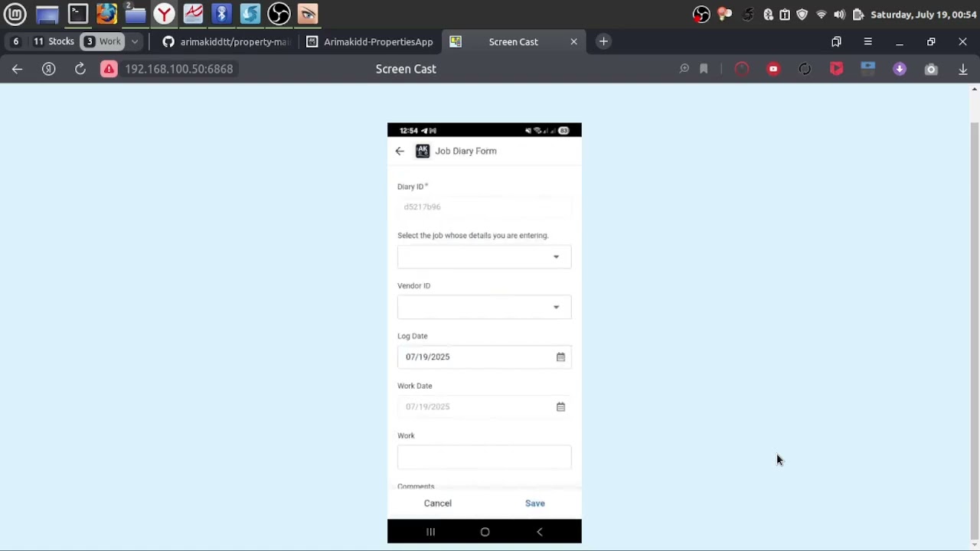The width and height of the screenshot is (980, 551).
Task: Open the Work tab group
Action: [x=103, y=41]
